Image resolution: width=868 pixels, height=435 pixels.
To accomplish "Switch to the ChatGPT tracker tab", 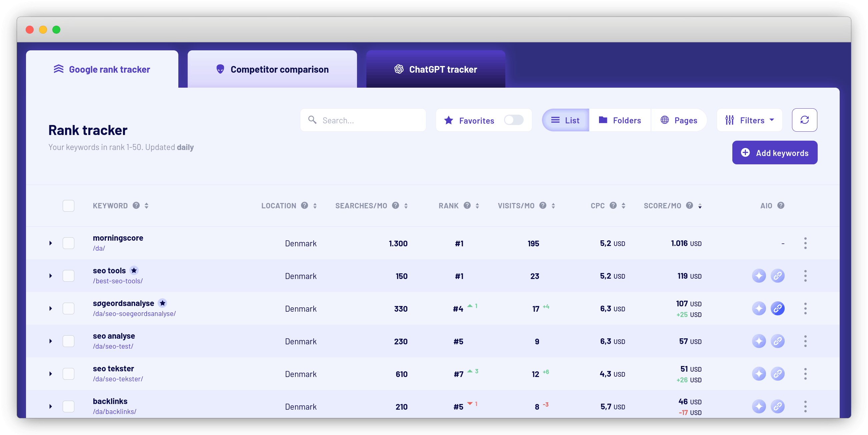I will tap(435, 69).
